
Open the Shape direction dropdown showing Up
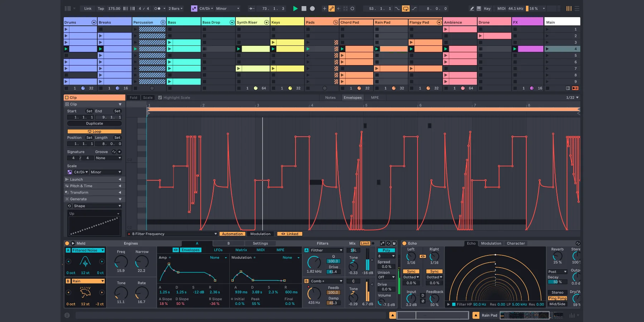pyautogui.click(x=94, y=213)
